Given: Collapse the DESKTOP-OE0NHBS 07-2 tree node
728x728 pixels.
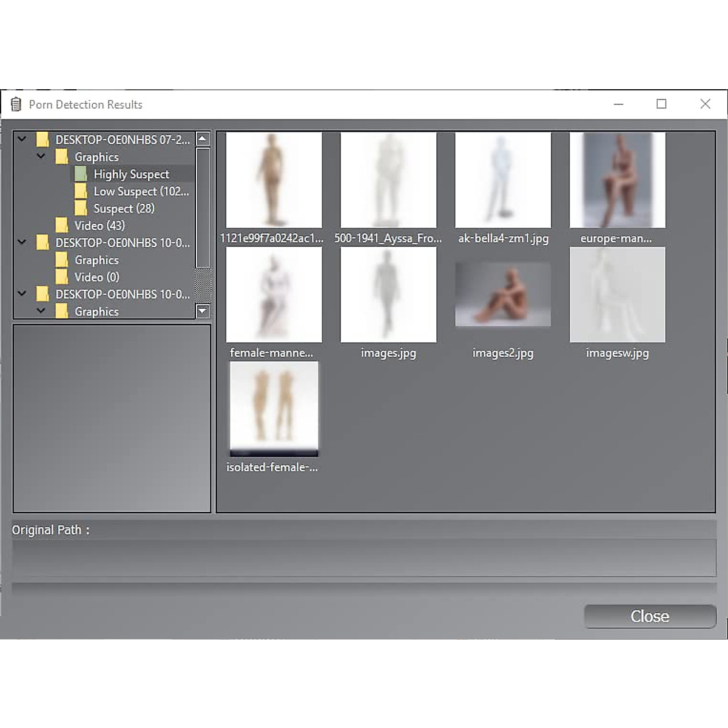Looking at the screenshot, I should tap(22, 139).
